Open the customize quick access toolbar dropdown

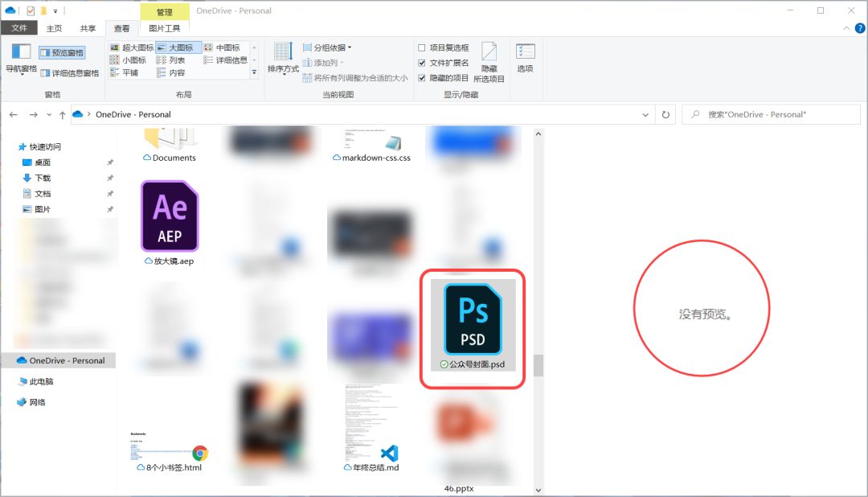coord(55,11)
